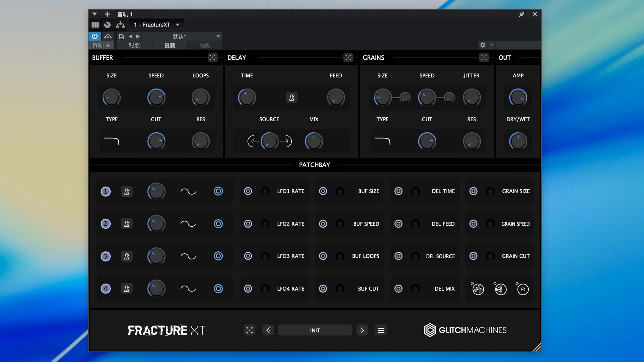Go to previous preset with left arrow

tap(268, 330)
